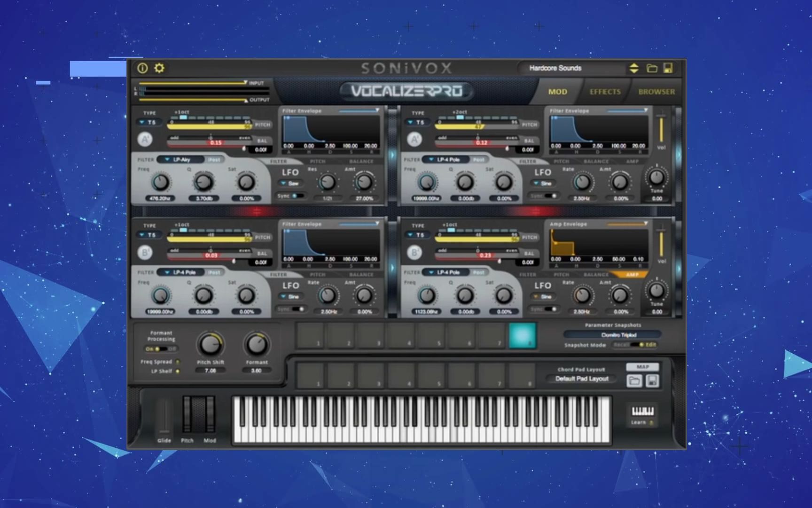Click the B1 filter Q knob
Image resolution: width=812 pixels, height=508 pixels.
click(203, 295)
